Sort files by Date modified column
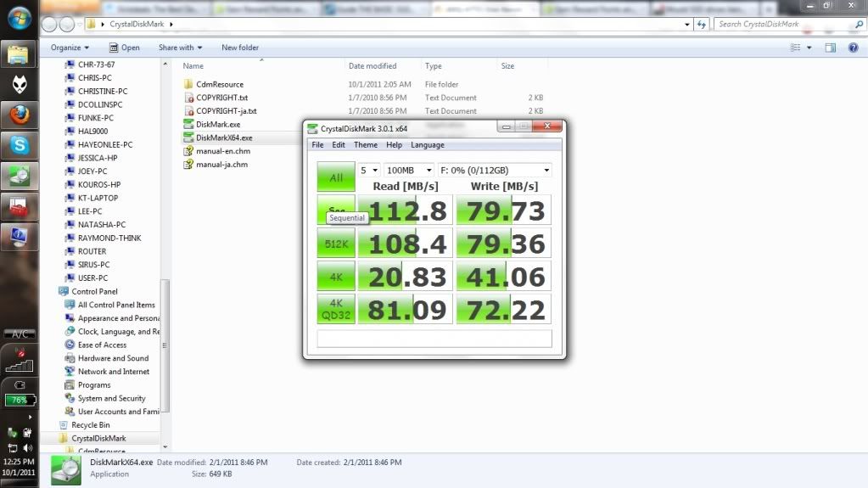The image size is (868, 488). point(372,66)
